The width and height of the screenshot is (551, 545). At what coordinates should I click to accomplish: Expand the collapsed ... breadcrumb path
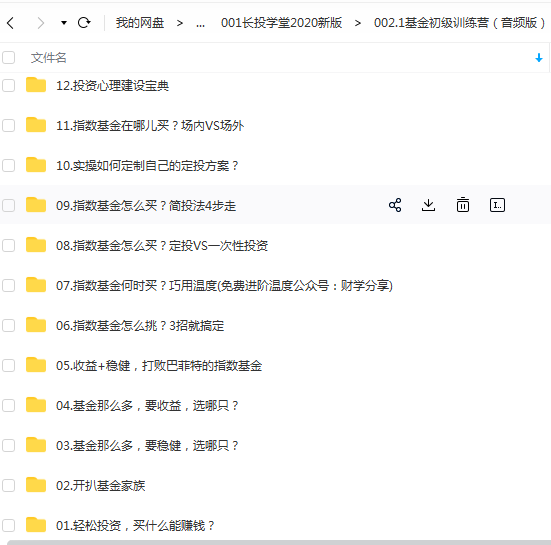click(x=201, y=24)
